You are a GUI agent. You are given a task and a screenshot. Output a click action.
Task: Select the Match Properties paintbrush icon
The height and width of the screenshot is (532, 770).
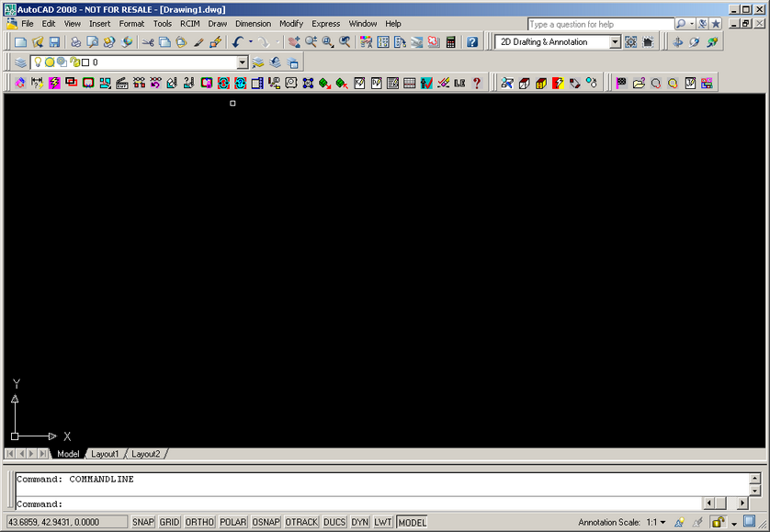[x=215, y=42]
